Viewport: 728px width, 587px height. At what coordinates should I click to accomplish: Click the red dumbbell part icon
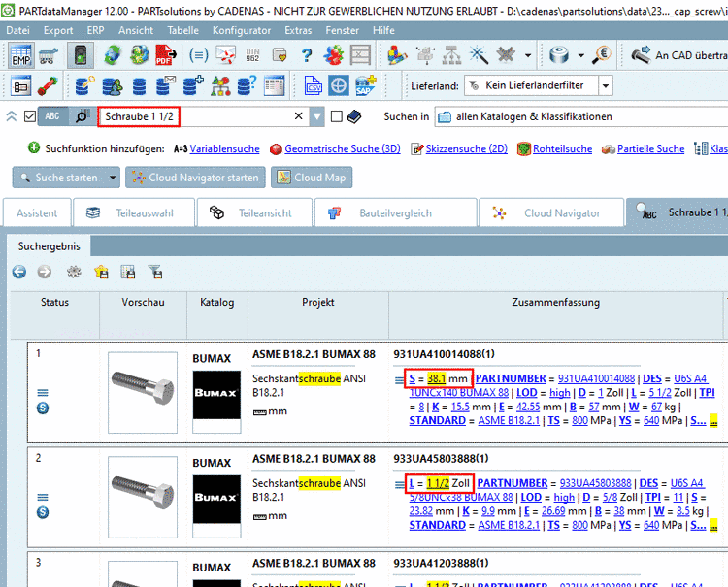tap(48, 85)
